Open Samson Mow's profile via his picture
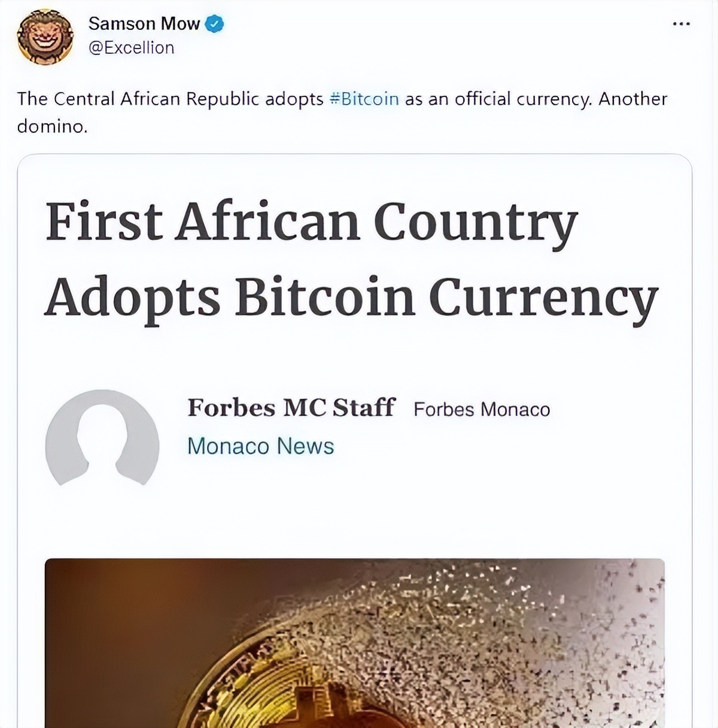Screen dimensions: 718x728 45,35
